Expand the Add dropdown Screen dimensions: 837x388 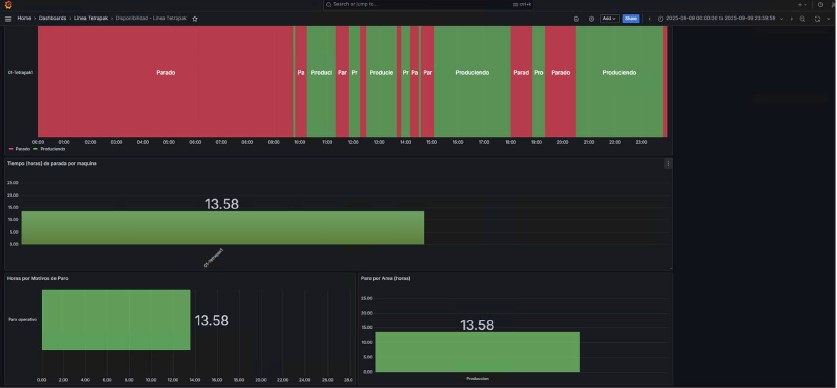610,19
